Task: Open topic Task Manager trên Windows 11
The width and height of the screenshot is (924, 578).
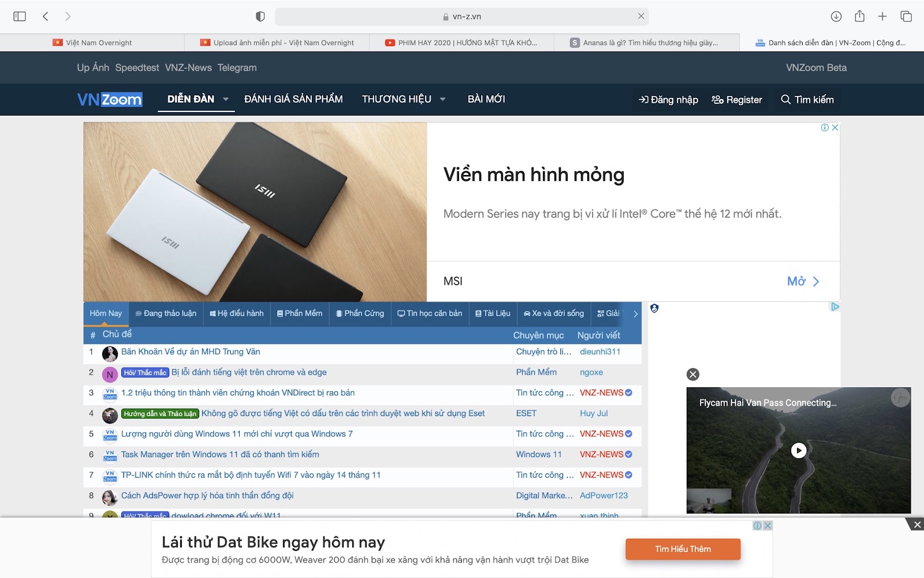Action: (x=220, y=454)
